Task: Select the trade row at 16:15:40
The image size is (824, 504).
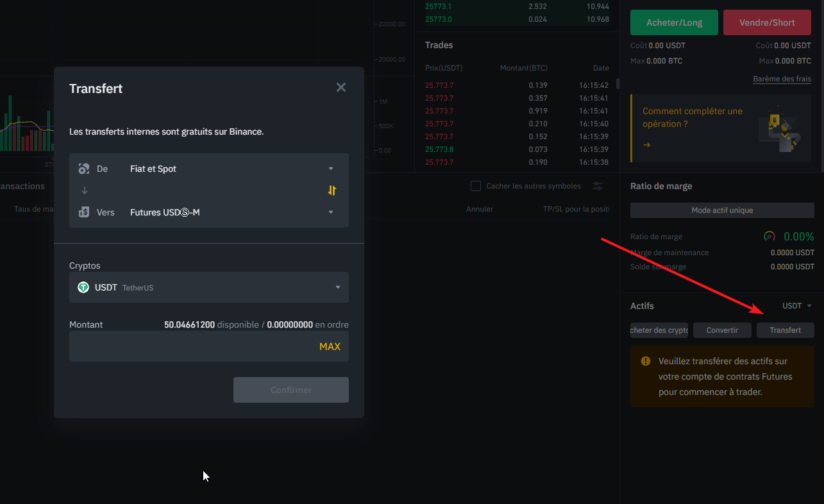Action: point(517,124)
